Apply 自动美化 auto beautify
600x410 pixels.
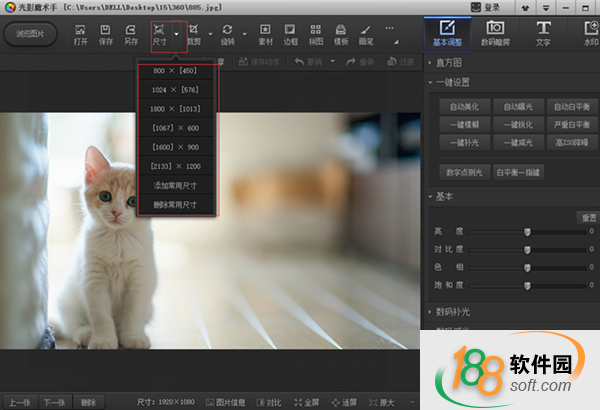(465, 107)
